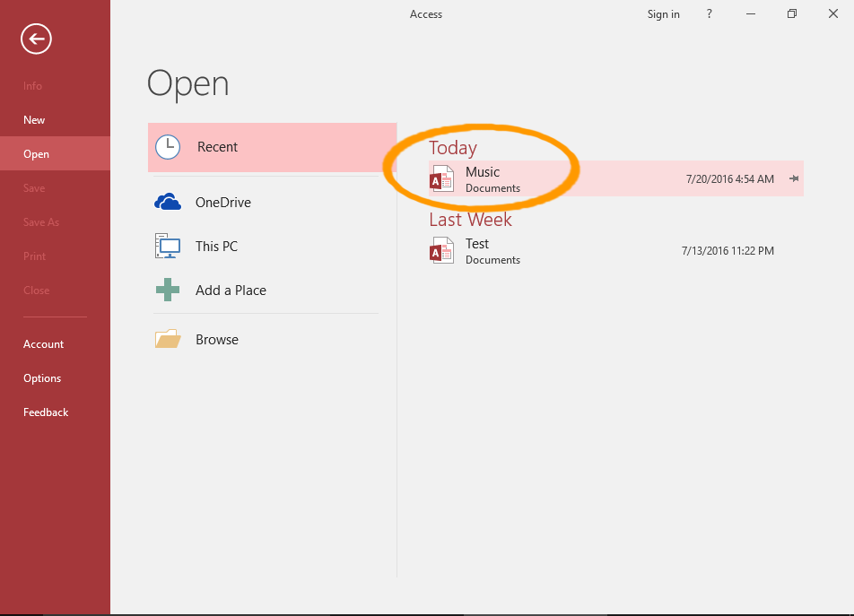
Task: Restore down the Access window
Action: (x=792, y=13)
